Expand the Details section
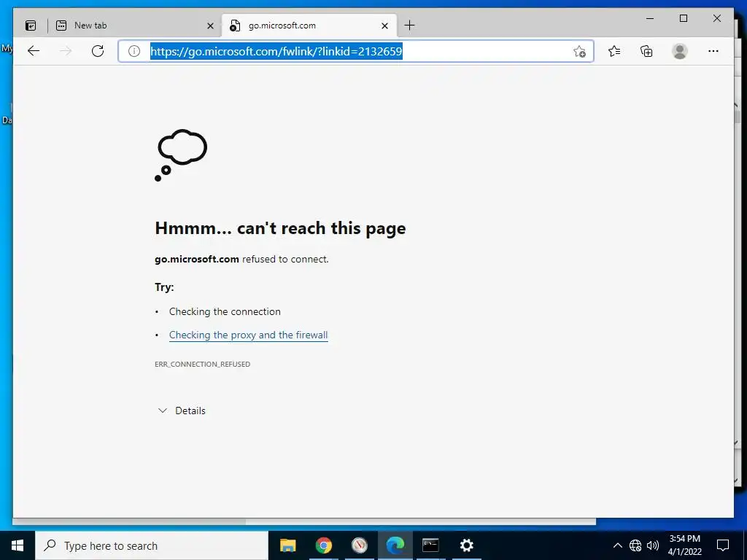 [x=182, y=411]
